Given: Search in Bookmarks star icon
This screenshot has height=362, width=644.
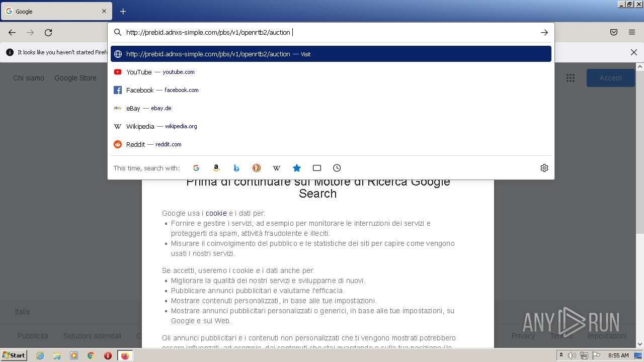Looking at the screenshot, I should click(x=297, y=168).
